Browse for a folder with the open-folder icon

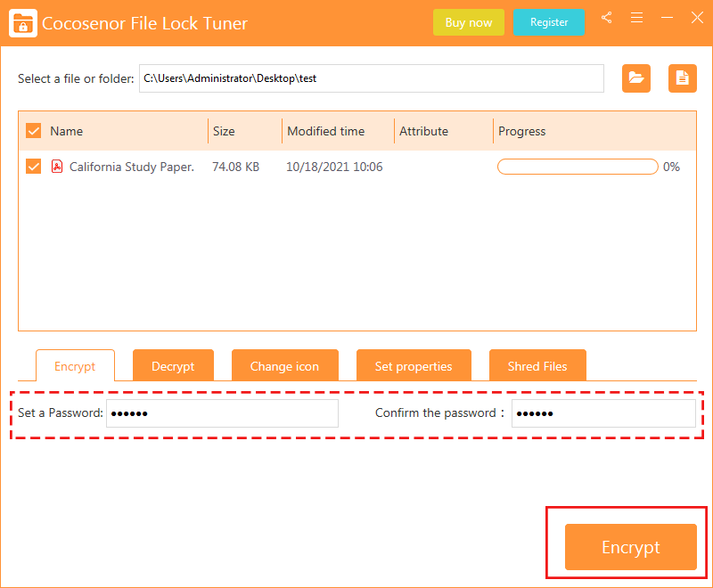[636, 78]
